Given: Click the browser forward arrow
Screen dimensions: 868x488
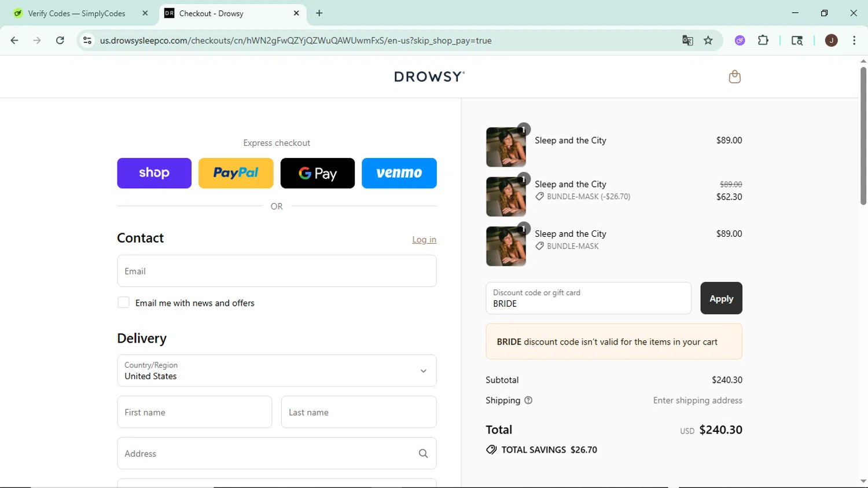Looking at the screenshot, I should tap(37, 41).
